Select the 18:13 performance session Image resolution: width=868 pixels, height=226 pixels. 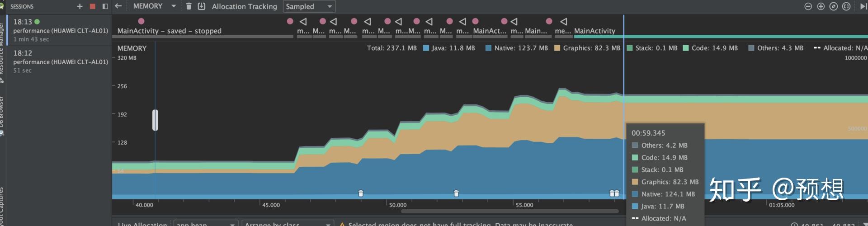click(59, 30)
